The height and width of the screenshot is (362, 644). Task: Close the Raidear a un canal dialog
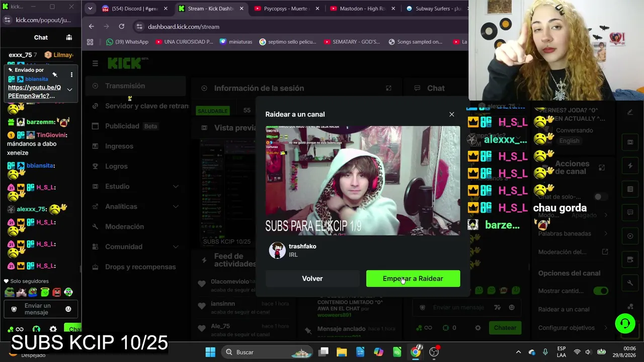click(452, 114)
